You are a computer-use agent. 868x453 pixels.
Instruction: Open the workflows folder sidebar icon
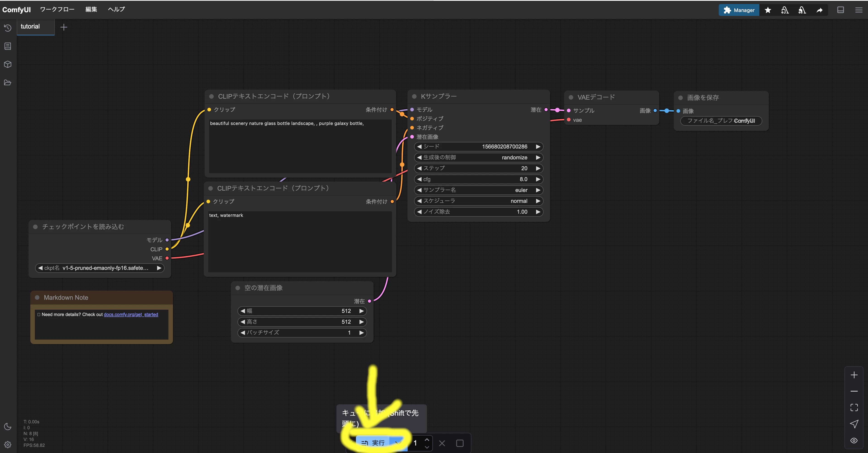pos(8,83)
